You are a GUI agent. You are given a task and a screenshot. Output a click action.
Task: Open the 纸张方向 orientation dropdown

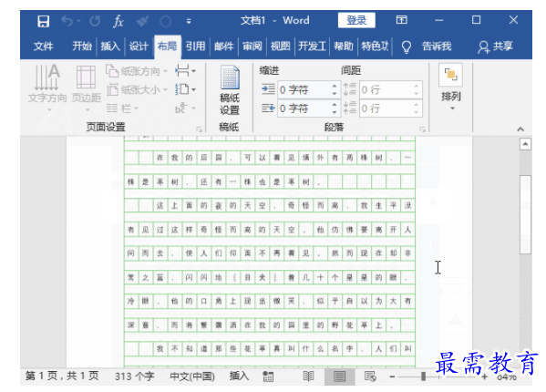tap(137, 71)
